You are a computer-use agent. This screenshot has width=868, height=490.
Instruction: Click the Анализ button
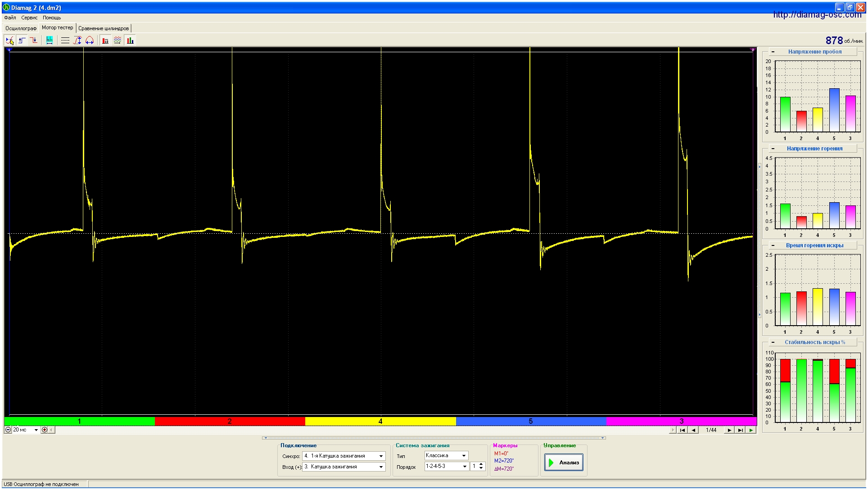[x=564, y=463]
